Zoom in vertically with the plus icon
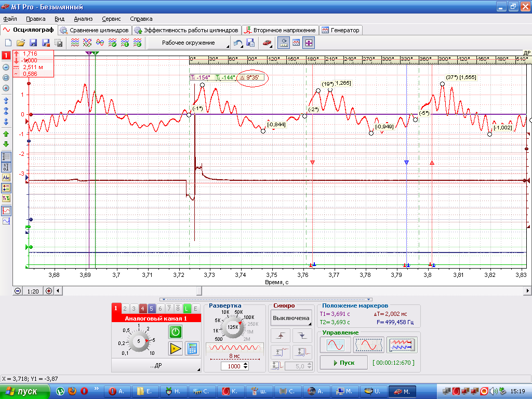The image size is (532, 399). (6, 88)
